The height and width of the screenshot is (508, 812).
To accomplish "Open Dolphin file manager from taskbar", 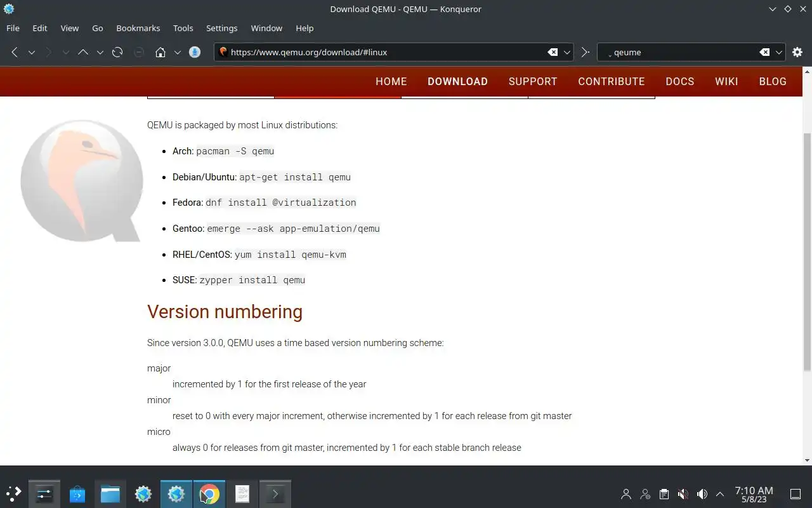I will 110,493.
